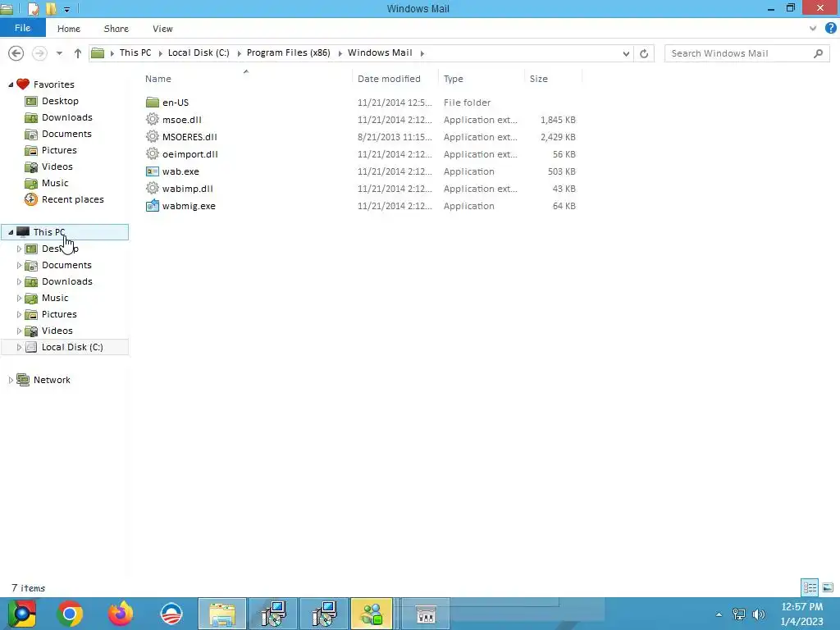840x630 pixels.
Task: Select the msoe.dll file icon
Action: pos(153,120)
